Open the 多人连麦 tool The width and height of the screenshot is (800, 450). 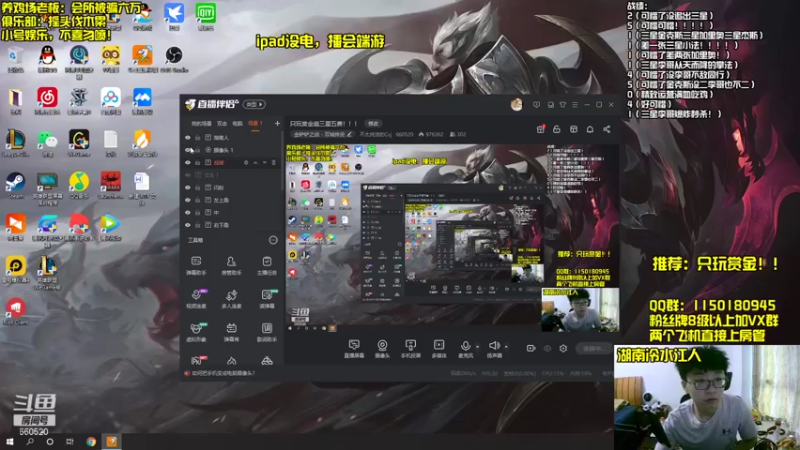click(x=231, y=299)
